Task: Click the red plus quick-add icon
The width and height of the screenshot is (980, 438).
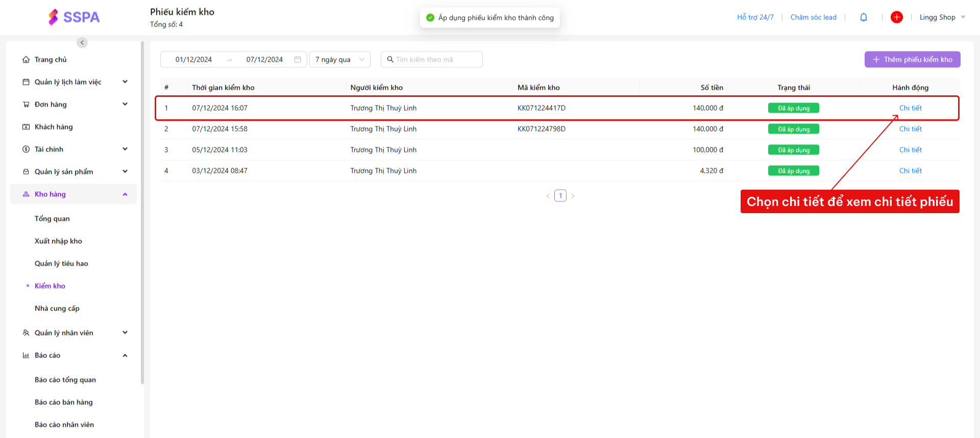Action: click(897, 17)
